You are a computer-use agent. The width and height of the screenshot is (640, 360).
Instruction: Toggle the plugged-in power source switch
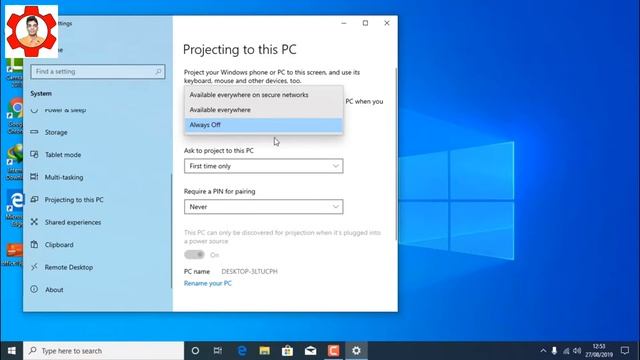click(194, 255)
